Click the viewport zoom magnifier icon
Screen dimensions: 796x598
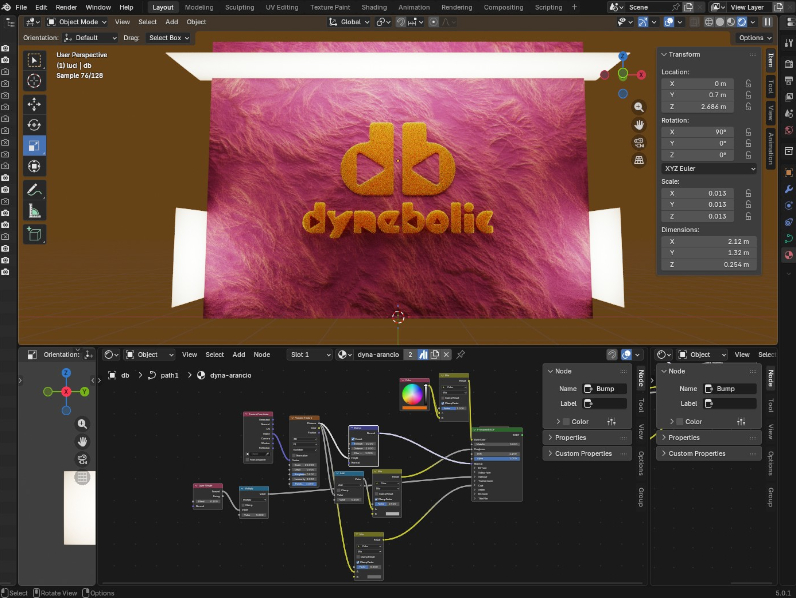click(x=640, y=107)
